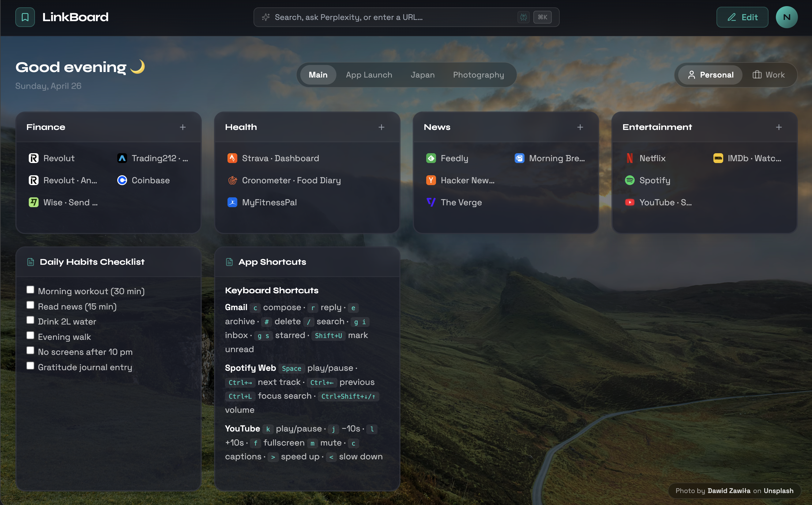Click the Perplexity icon in search bar
This screenshot has height=505, width=812.
tap(524, 17)
